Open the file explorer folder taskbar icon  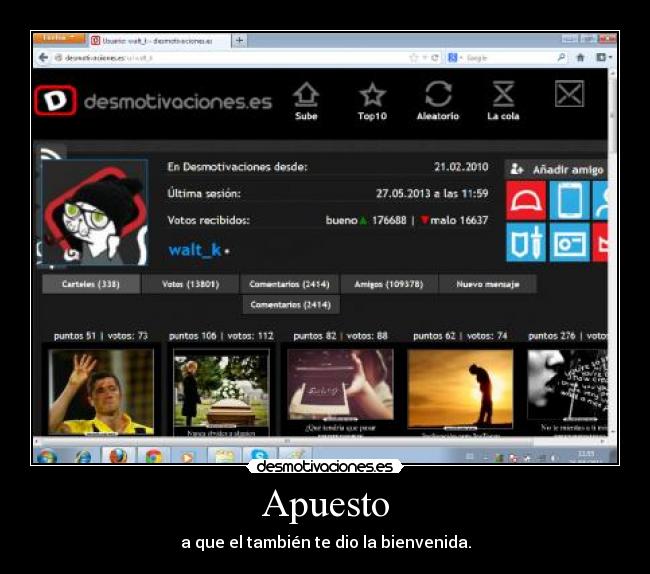[224, 456]
